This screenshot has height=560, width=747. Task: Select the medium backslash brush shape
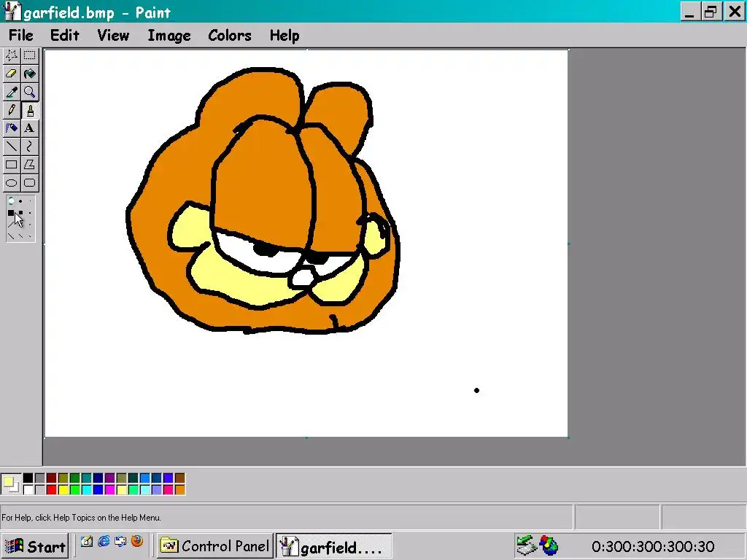click(x=21, y=236)
